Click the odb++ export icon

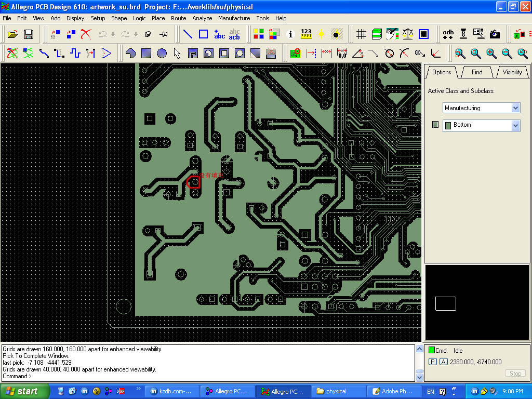point(448,34)
